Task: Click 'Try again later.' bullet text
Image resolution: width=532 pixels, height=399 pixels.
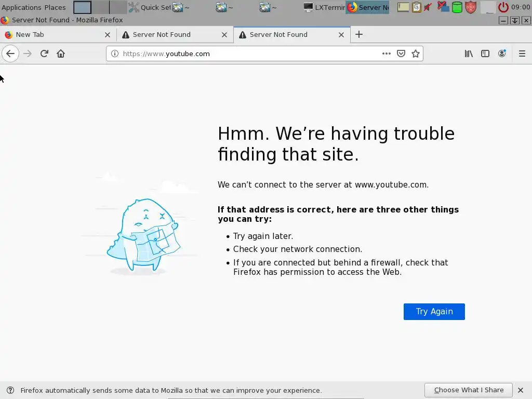Action: [x=263, y=236]
